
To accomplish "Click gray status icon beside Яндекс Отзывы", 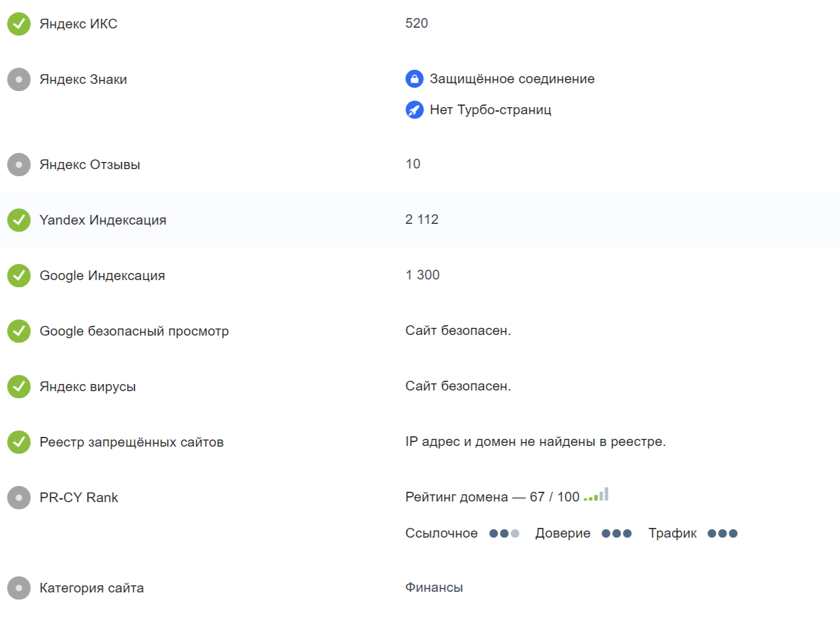I will (19, 165).
